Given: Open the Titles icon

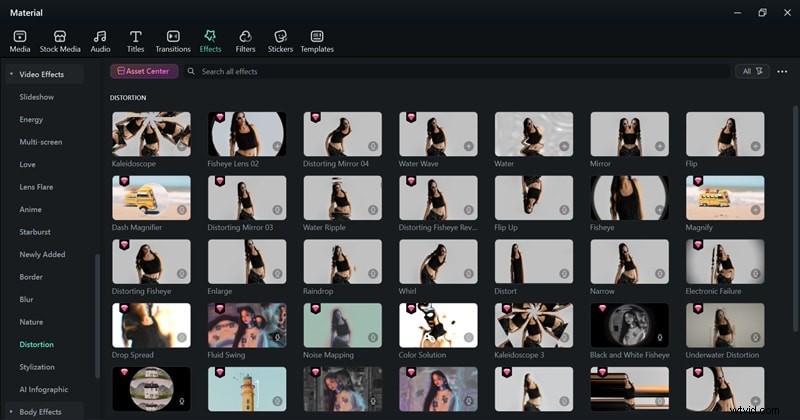Looking at the screenshot, I should [x=135, y=40].
